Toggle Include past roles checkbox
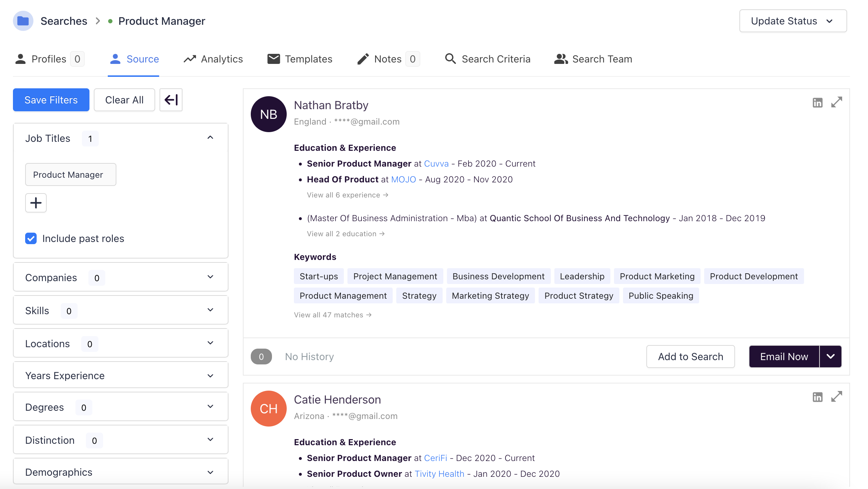Viewport: 868px width, 489px height. coord(31,238)
